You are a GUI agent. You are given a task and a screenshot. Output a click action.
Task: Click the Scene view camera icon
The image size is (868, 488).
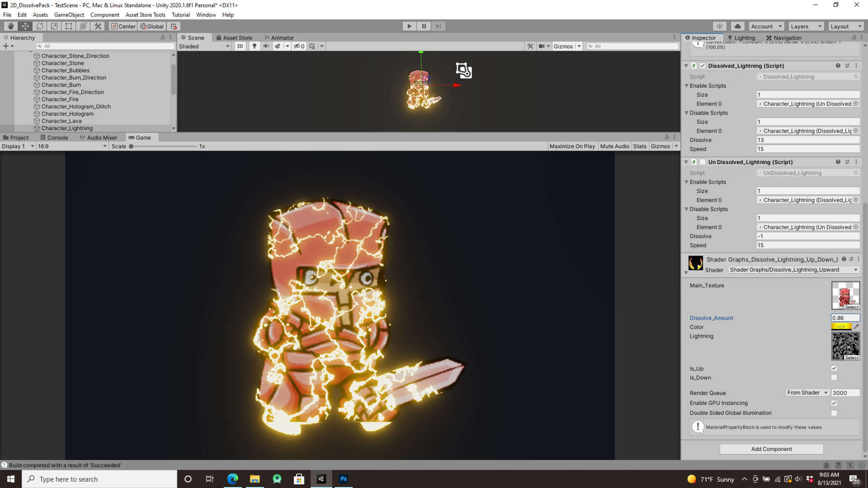542,46
